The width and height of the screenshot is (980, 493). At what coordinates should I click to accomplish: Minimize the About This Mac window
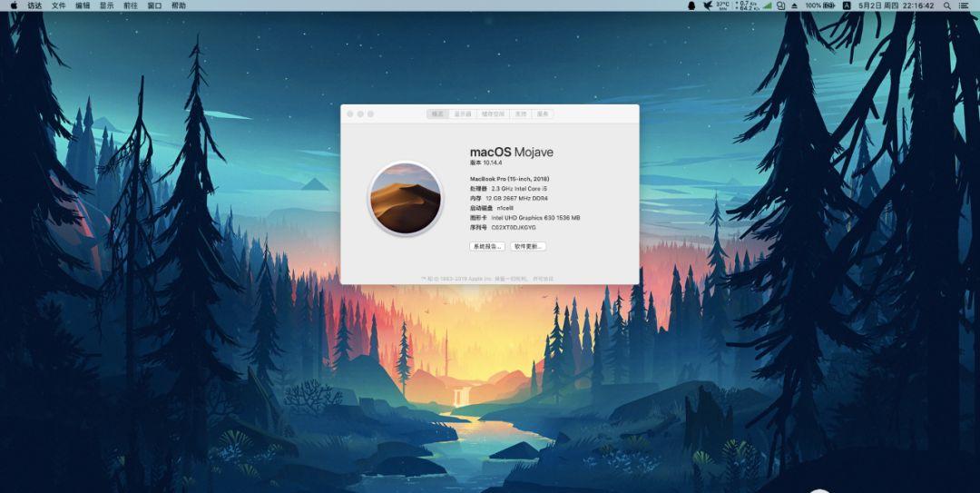point(360,113)
